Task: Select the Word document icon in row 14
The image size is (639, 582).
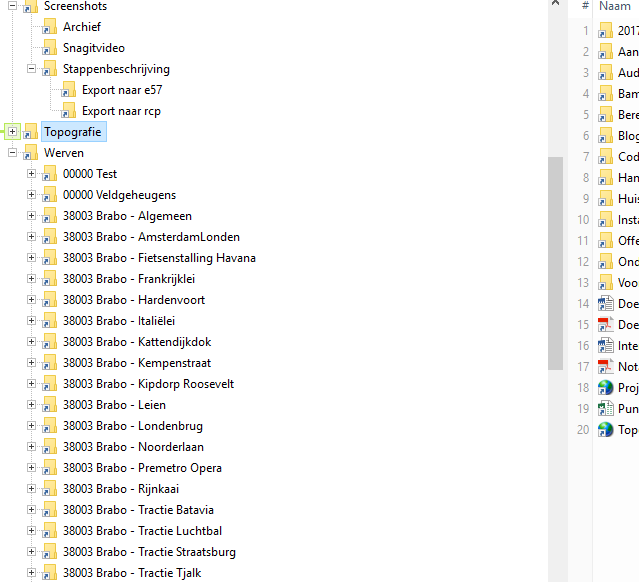Action: tap(605, 303)
